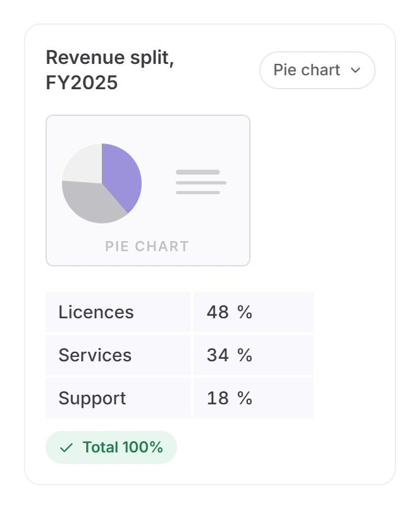This screenshot has height=510, width=420.
Task: Click the pie chart preview thumbnail
Action: pyautogui.click(x=148, y=190)
